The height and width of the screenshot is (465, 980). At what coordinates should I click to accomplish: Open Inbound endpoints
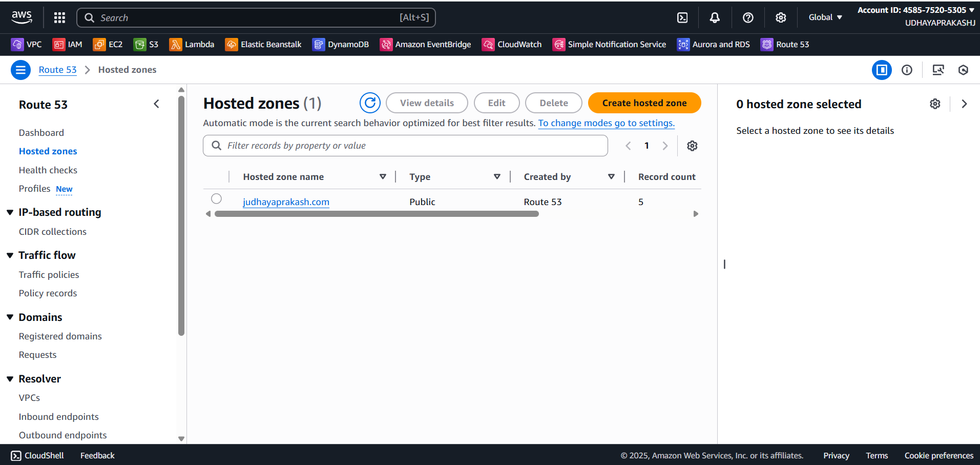pyautogui.click(x=59, y=417)
